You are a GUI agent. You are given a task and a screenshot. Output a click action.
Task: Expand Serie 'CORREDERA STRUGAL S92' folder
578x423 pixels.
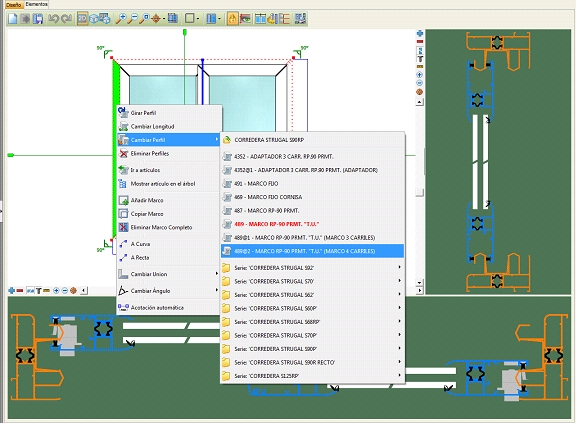pos(313,268)
